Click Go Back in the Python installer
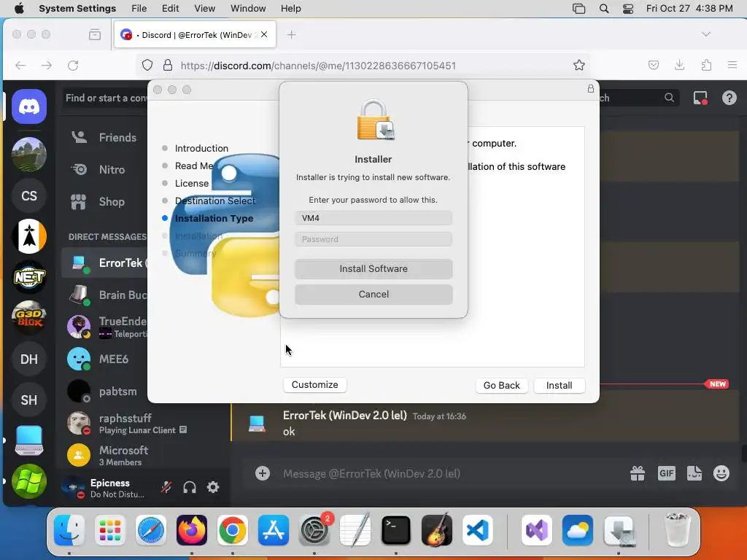Screen dimensions: 747x560 pos(502,385)
